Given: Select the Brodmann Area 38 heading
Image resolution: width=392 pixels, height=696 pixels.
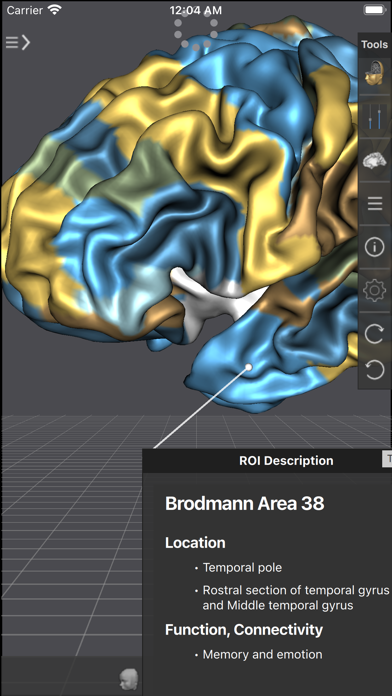Looking at the screenshot, I should pos(245,504).
